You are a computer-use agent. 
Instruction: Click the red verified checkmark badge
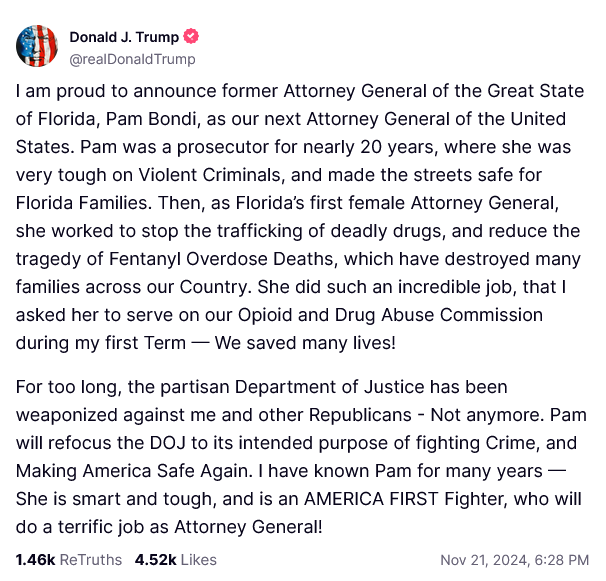(x=191, y=36)
